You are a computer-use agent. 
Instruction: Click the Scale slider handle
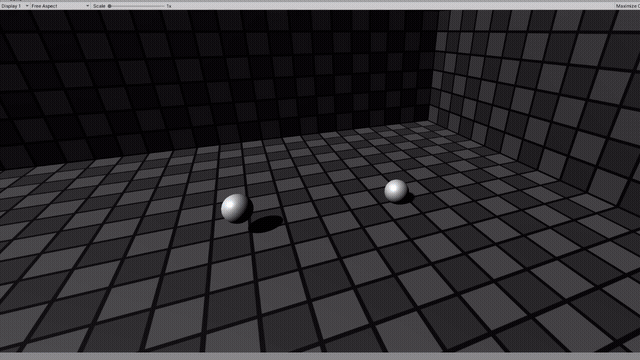(x=109, y=6)
